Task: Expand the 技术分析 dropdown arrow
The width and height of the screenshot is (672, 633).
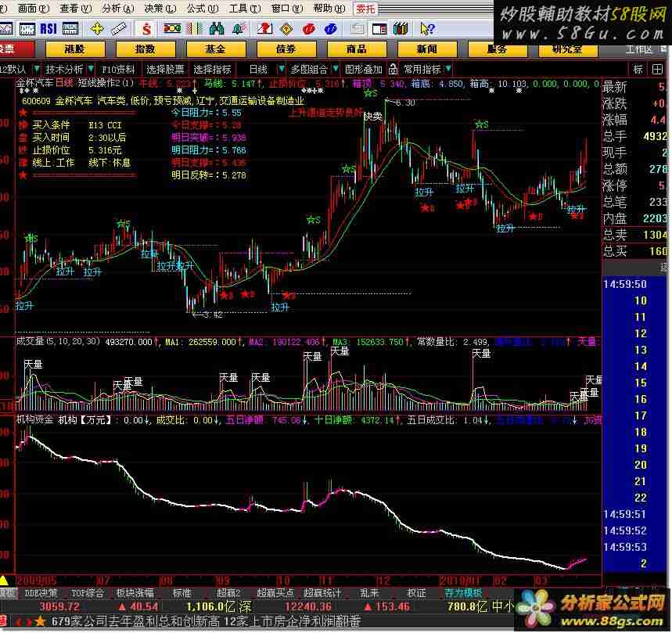Action: tap(91, 69)
